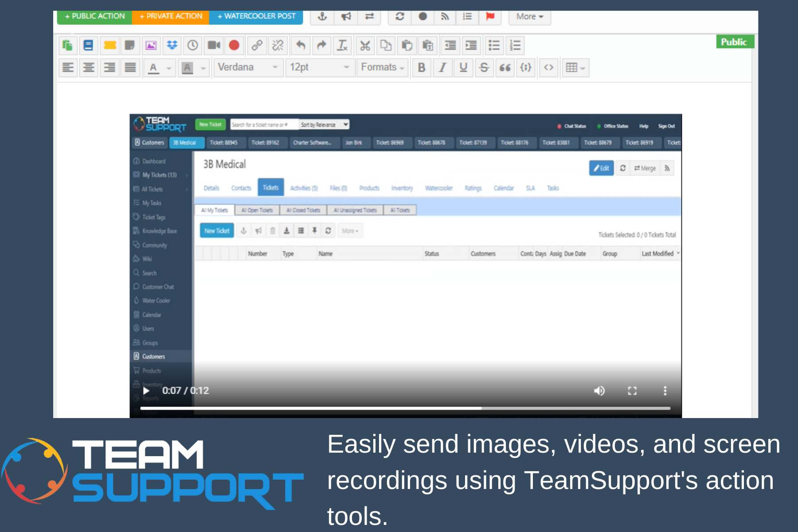Select the All Closed Tickets filter tab
Image resolution: width=798 pixels, height=532 pixels.
303,210
